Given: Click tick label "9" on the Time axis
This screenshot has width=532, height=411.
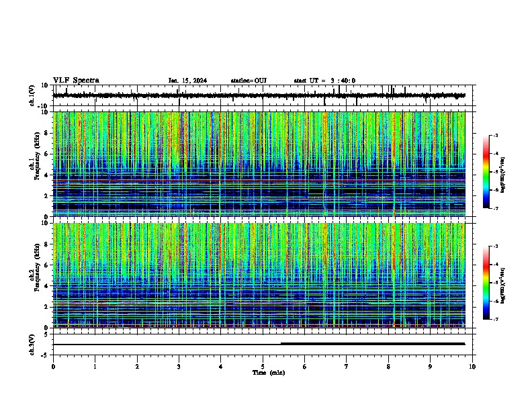Looking at the screenshot, I should pos(430,367).
